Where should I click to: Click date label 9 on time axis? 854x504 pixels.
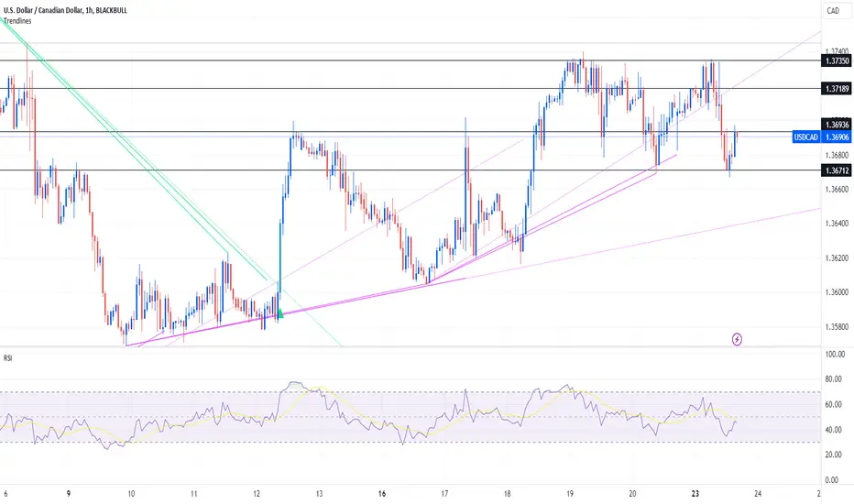69,494
